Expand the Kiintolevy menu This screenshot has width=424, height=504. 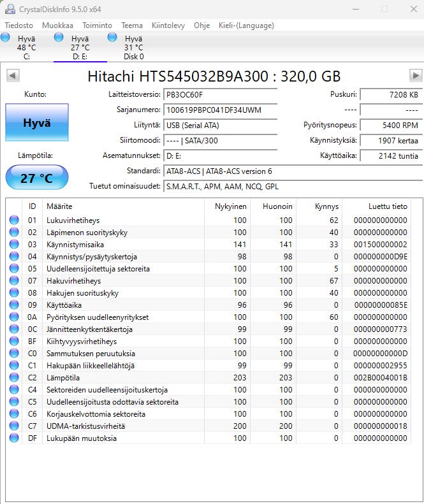tap(168, 25)
